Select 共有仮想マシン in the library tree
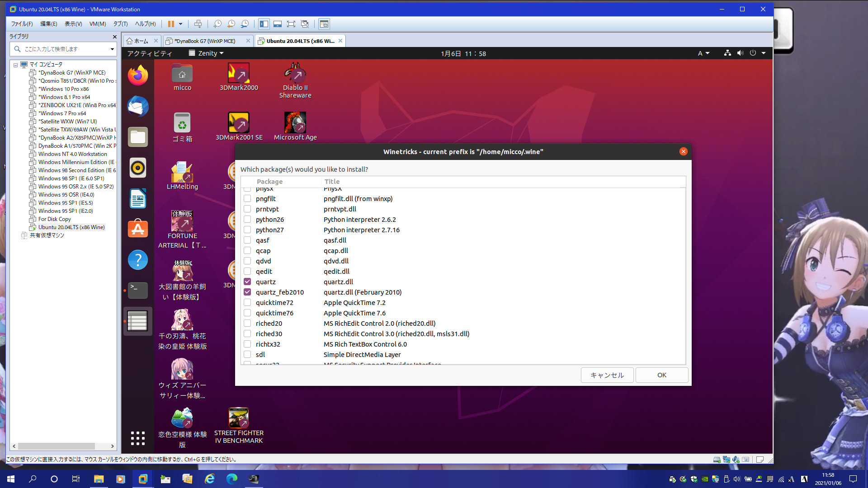The height and width of the screenshot is (488, 868). coord(47,235)
